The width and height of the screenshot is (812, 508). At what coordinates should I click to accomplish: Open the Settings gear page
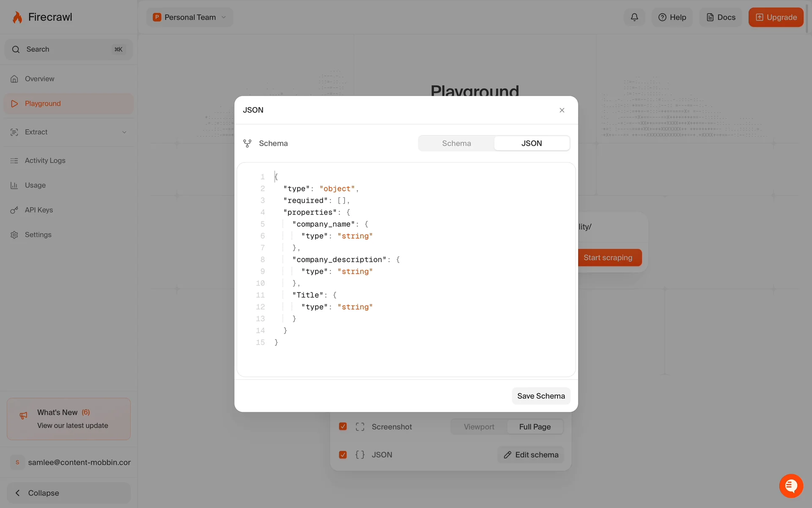tap(38, 235)
